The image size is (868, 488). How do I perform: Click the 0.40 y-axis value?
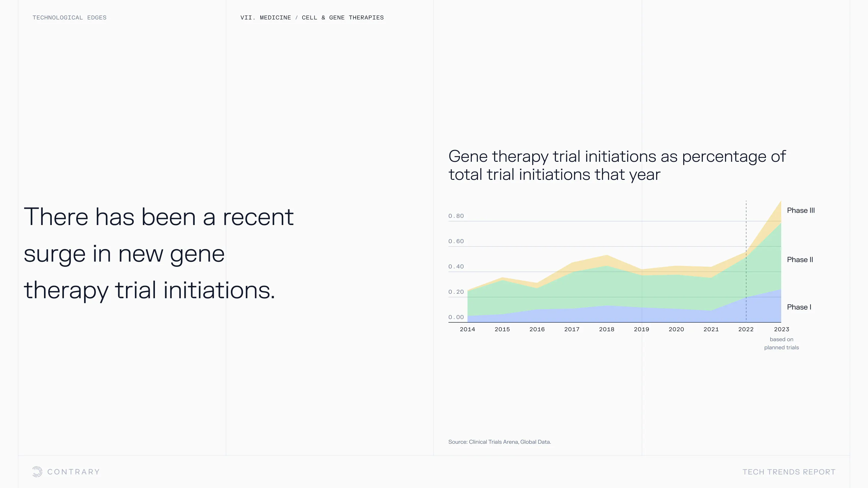point(456,266)
